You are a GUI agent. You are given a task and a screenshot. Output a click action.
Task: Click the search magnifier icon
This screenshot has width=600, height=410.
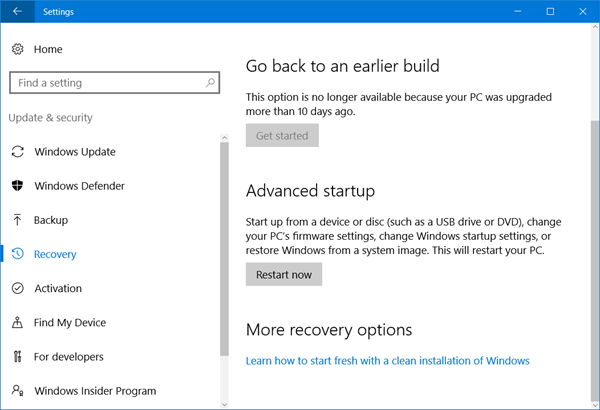click(x=210, y=83)
